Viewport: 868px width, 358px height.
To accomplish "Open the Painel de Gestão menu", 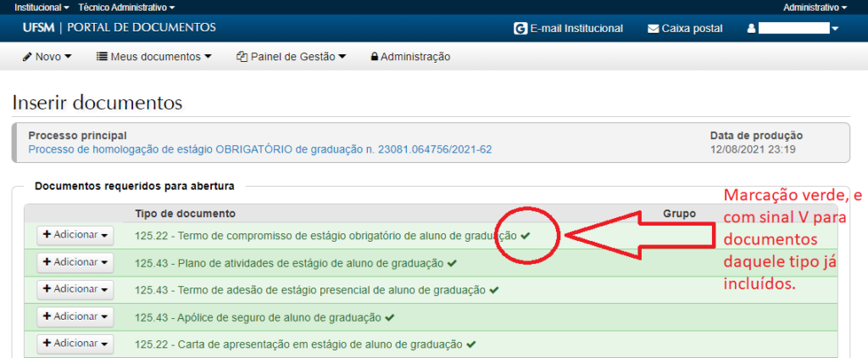I will tap(292, 57).
